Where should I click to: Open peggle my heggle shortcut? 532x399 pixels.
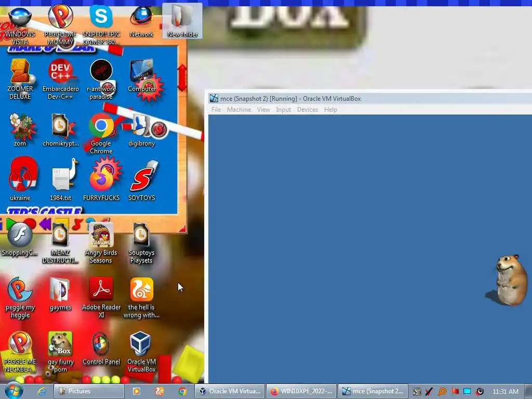pos(20,298)
